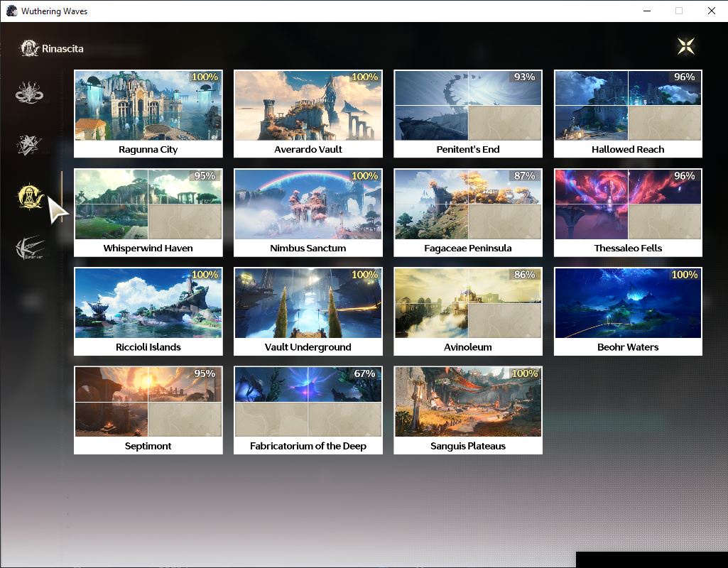
Task: Open the Beohr Waters card
Action: [628, 312]
